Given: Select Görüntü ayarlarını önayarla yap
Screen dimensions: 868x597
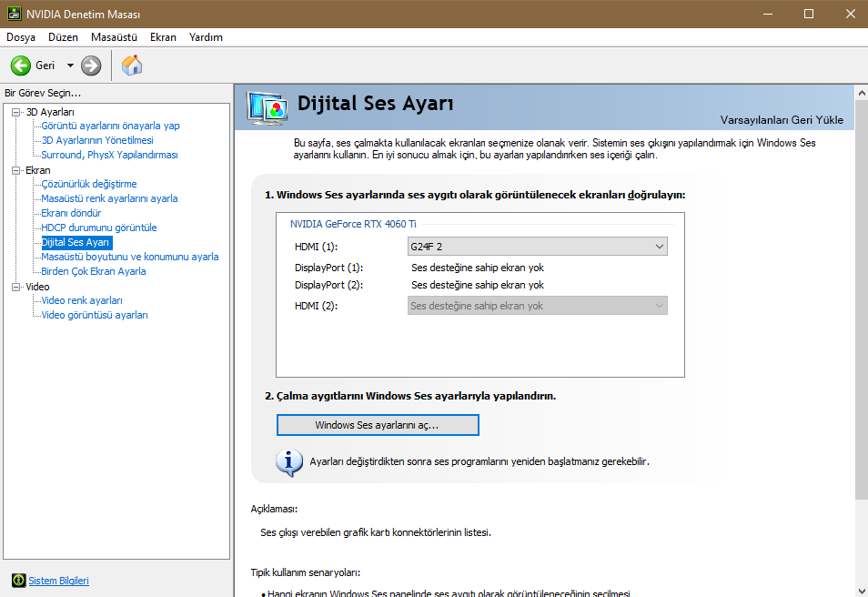Looking at the screenshot, I should pos(110,126).
